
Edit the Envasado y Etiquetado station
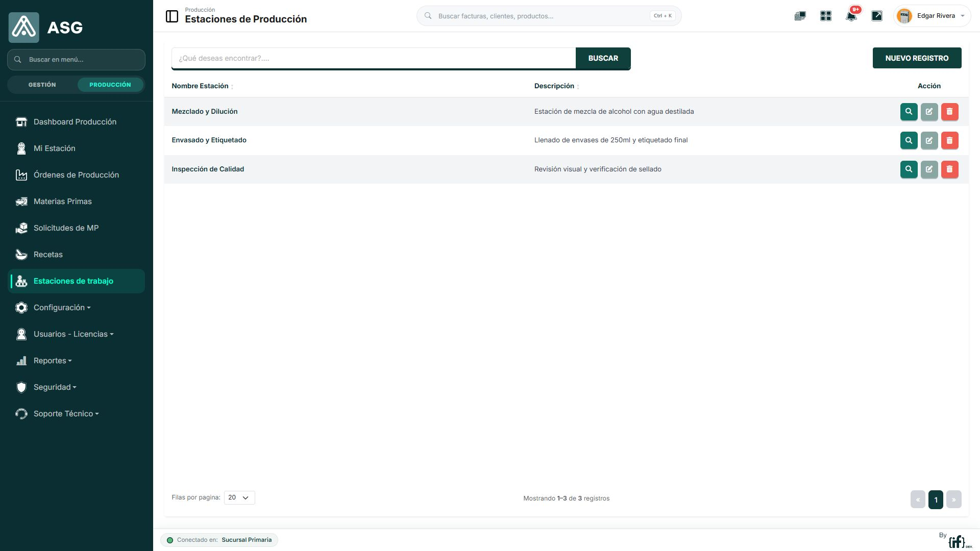click(929, 140)
